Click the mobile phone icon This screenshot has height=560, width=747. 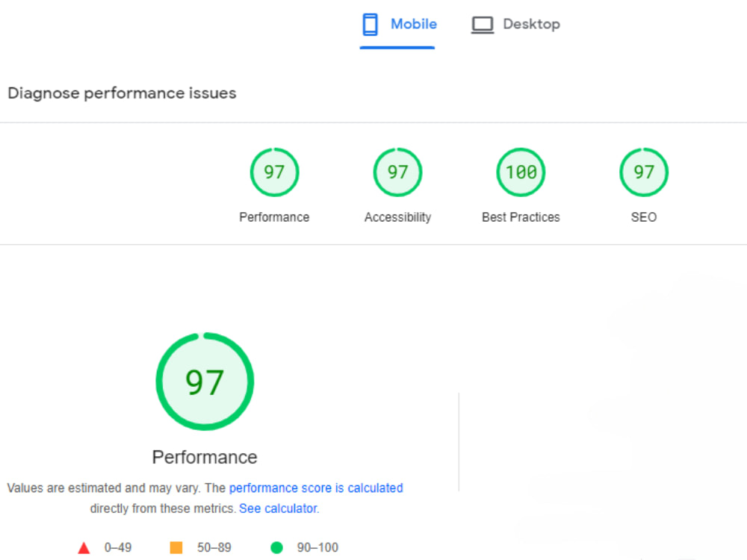371,25
